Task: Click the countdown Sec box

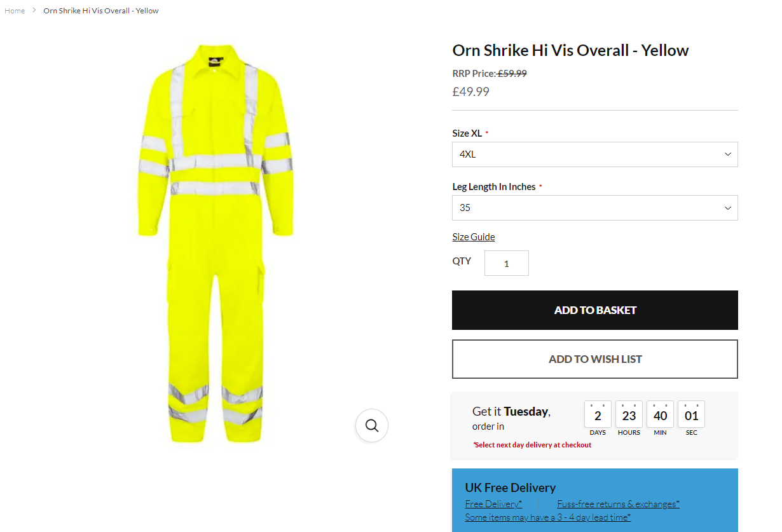Action: click(x=691, y=415)
